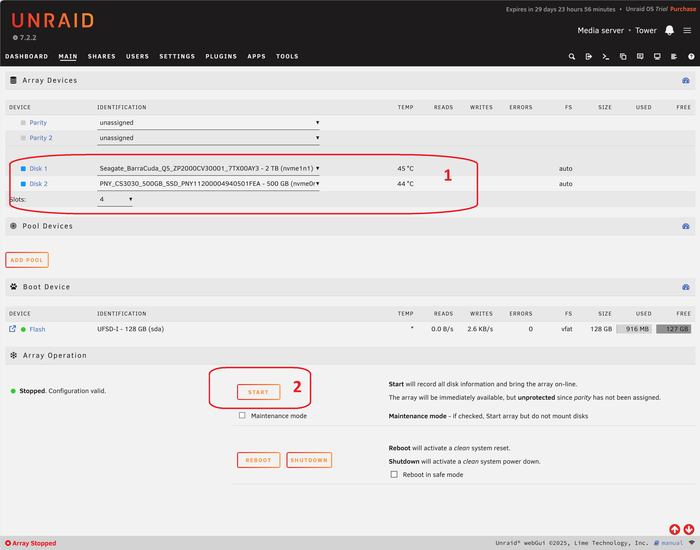
Task: Check the Reboot in safe mode box
Action: click(394, 475)
